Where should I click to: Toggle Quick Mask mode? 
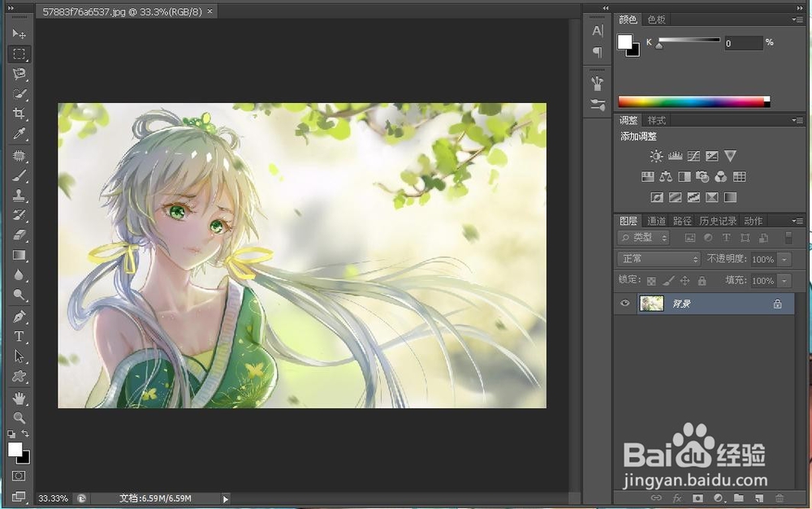coord(19,476)
